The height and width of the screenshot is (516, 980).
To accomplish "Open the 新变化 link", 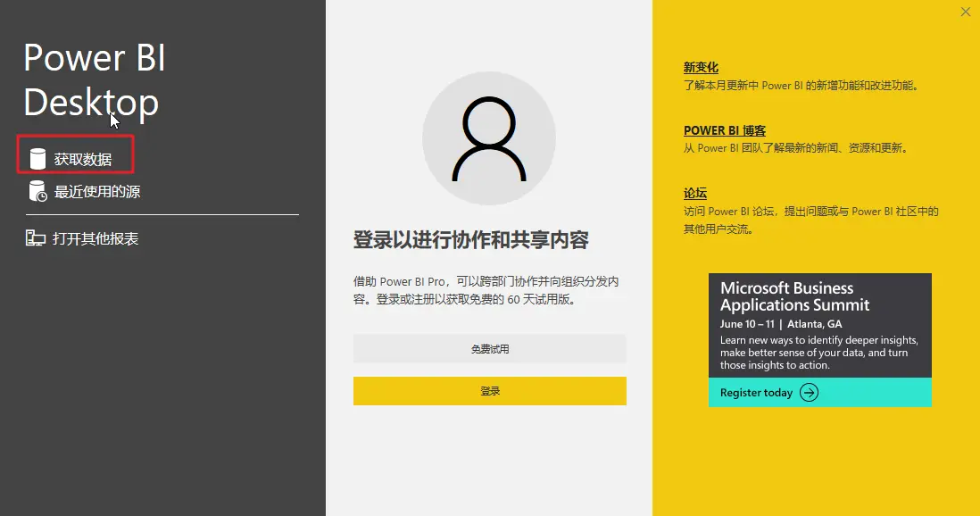I will (x=701, y=68).
